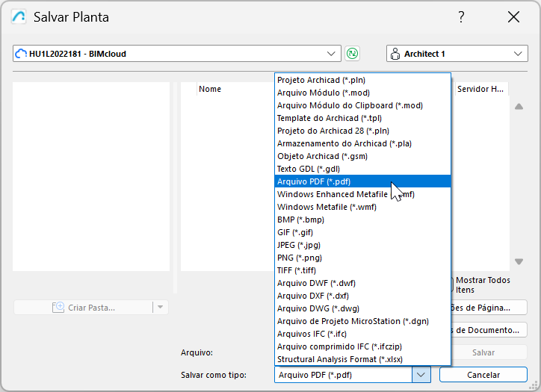This screenshot has width=541, height=392.
Task: Click the Salvar como tipo field showing Arquivo PDF
Action: pos(343,375)
